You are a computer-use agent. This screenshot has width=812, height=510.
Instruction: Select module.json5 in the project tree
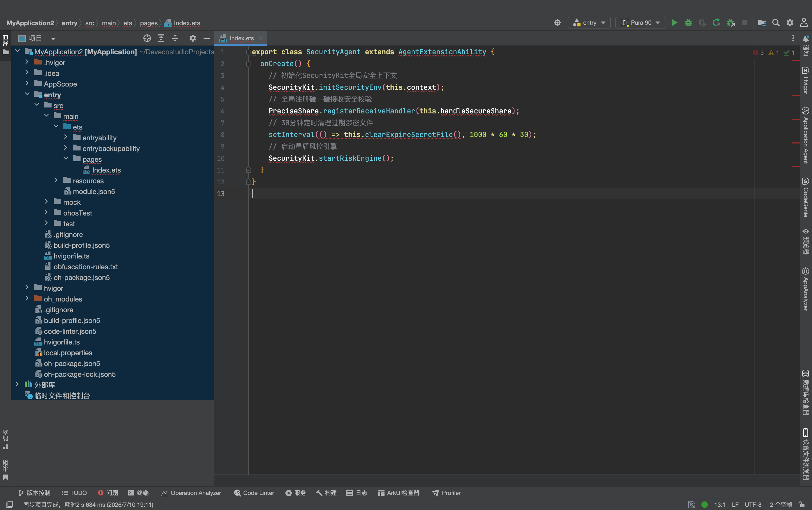(x=94, y=192)
